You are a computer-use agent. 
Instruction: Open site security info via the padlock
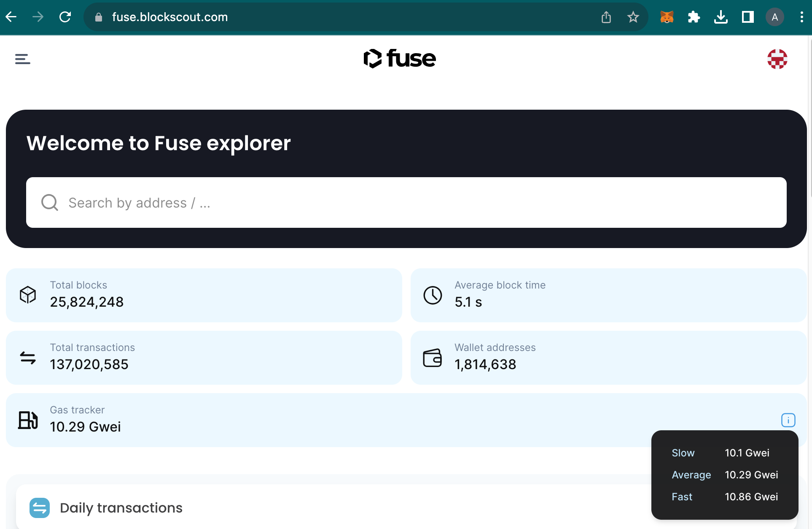point(98,17)
